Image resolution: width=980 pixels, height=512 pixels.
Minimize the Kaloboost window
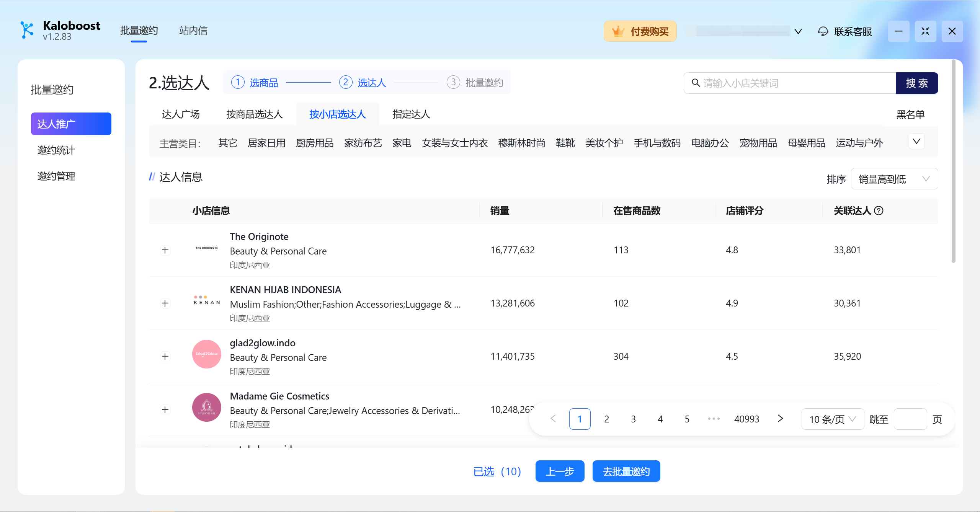tap(898, 31)
